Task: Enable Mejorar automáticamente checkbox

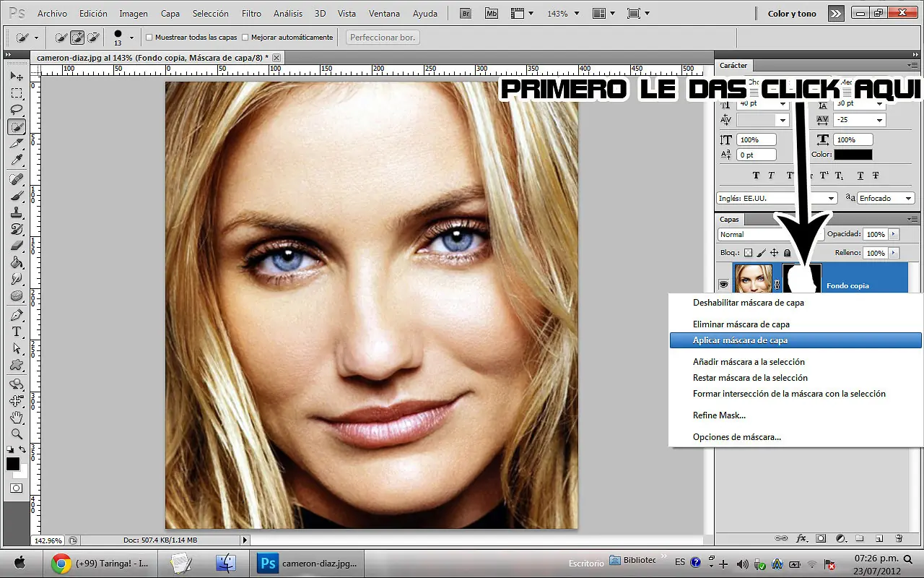Action: tap(245, 37)
